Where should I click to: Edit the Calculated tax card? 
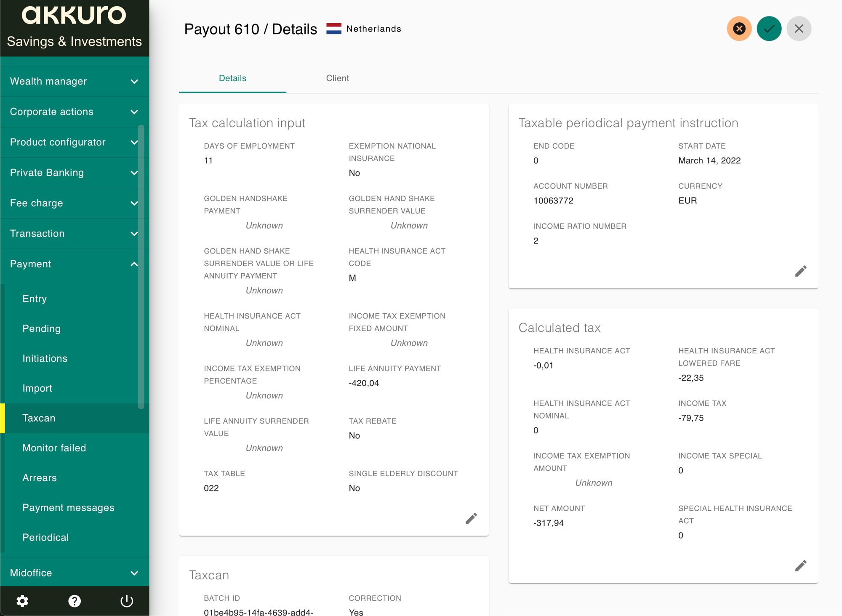(x=801, y=565)
